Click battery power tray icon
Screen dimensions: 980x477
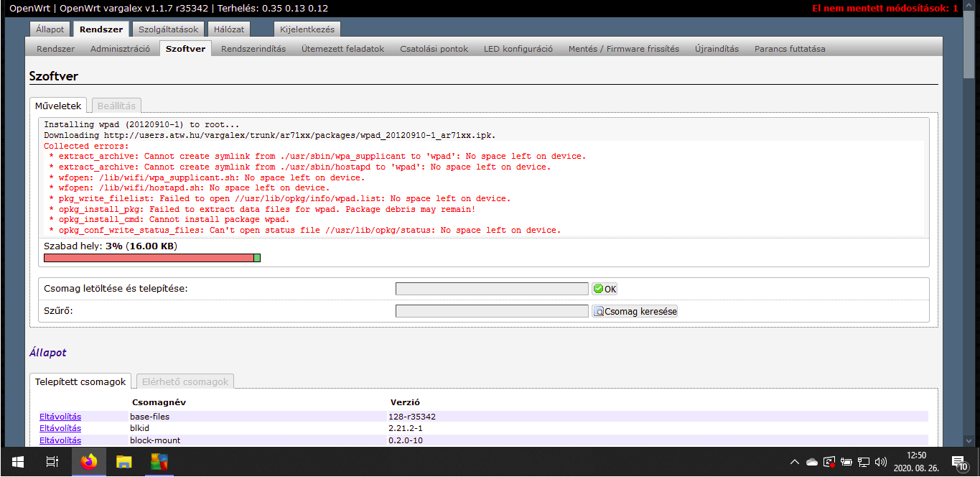[846, 462]
